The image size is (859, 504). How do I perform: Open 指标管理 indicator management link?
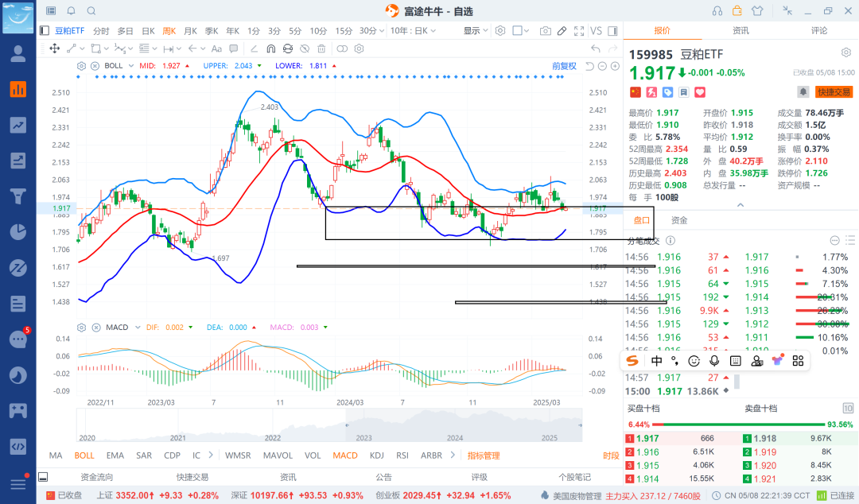click(483, 456)
